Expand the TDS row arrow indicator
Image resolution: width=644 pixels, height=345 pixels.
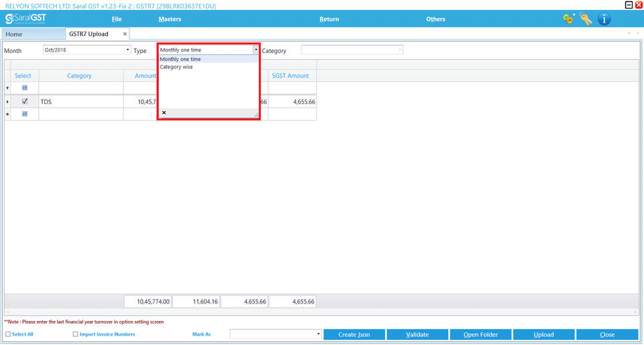click(x=7, y=102)
